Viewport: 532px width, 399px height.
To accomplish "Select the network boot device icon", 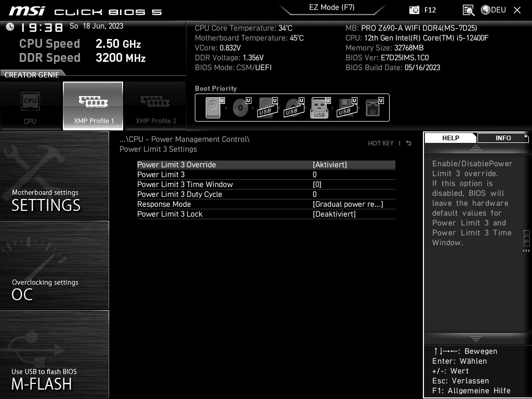I will (374, 108).
